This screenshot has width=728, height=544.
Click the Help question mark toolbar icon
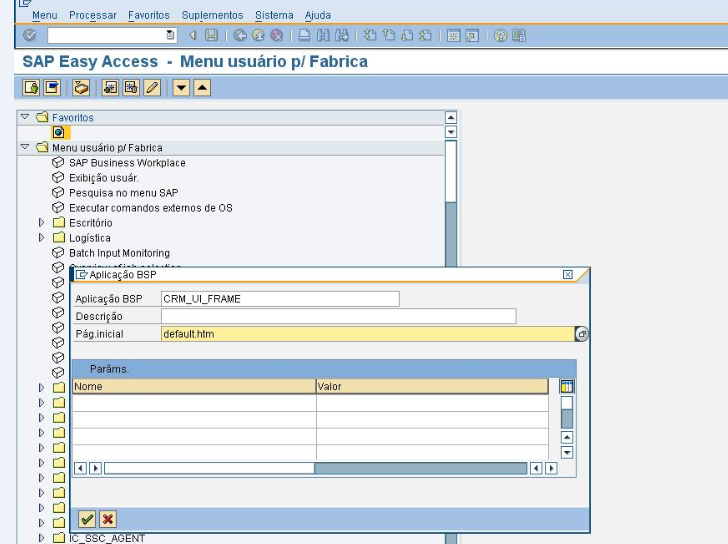coord(500,35)
